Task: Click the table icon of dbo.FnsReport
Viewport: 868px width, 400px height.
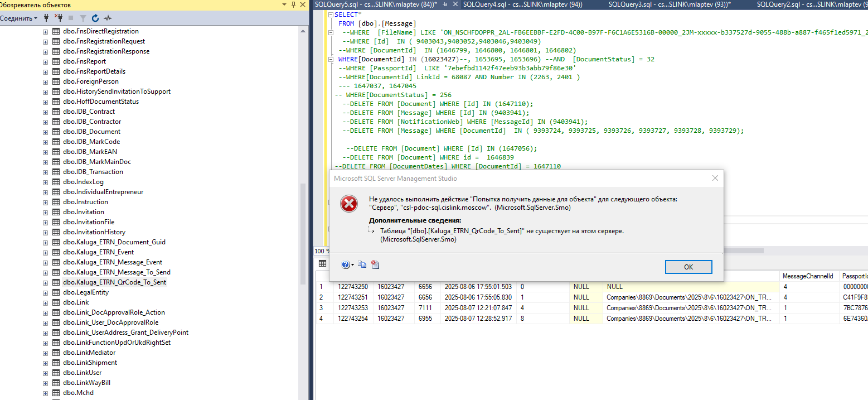Action: tap(56, 61)
